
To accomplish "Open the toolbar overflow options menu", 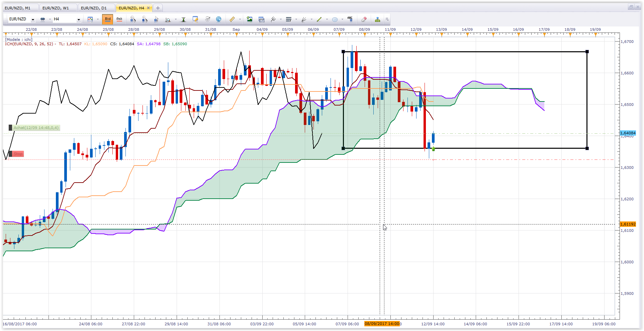I will pyautogui.click(x=387, y=19).
